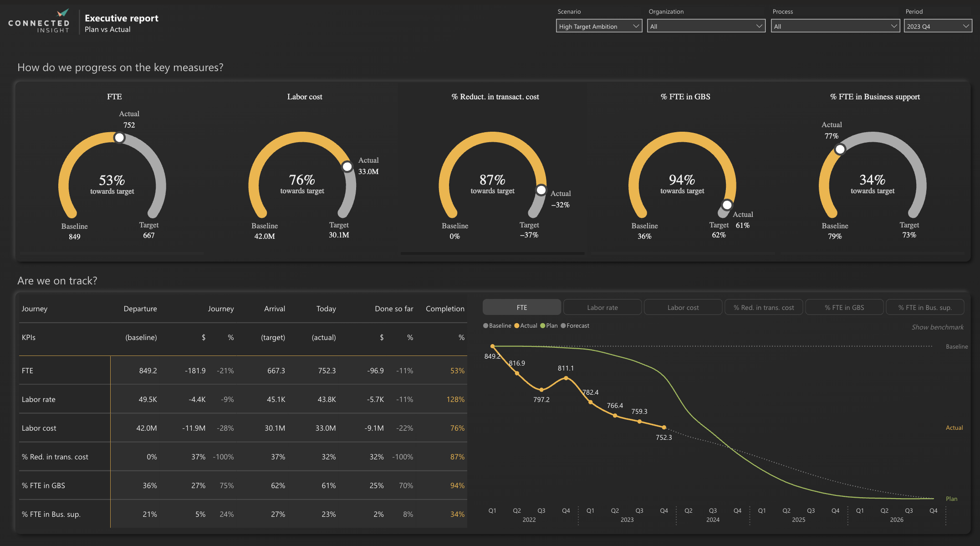The height and width of the screenshot is (546, 980).
Task: Click the Labor cost row label in table
Action: [x=39, y=428]
